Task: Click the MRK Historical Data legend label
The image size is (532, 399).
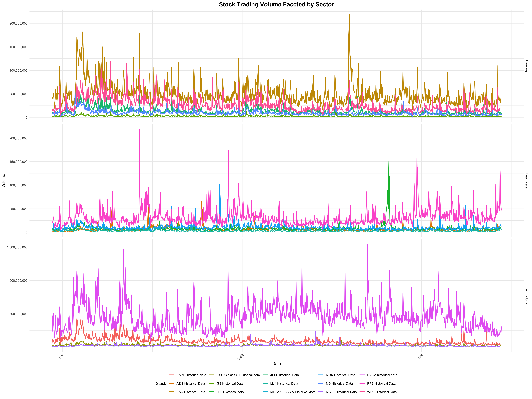Action: point(340,375)
